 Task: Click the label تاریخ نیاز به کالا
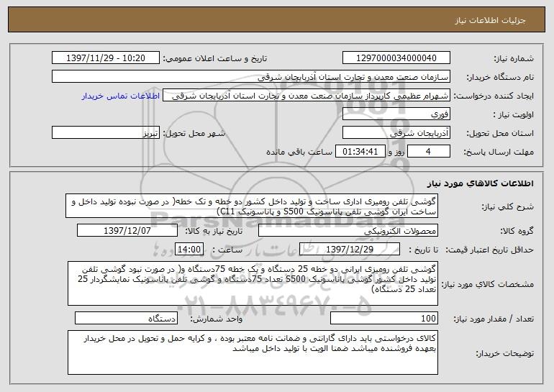pos(214,231)
